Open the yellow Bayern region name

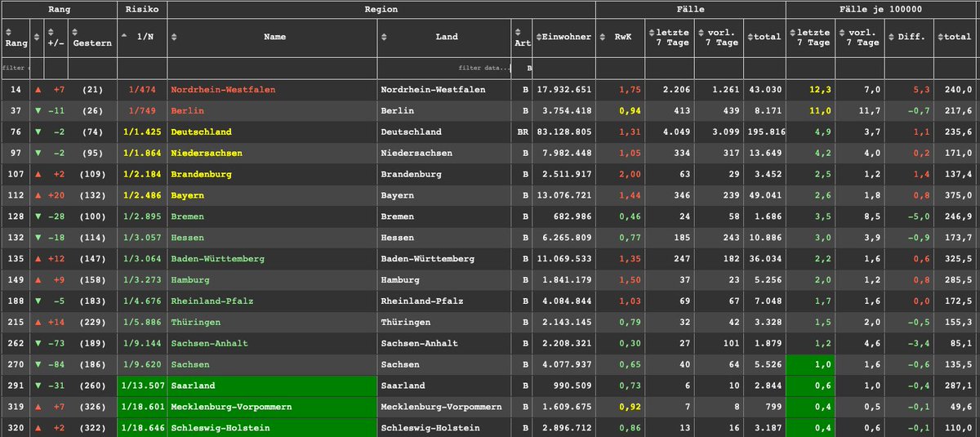point(187,195)
